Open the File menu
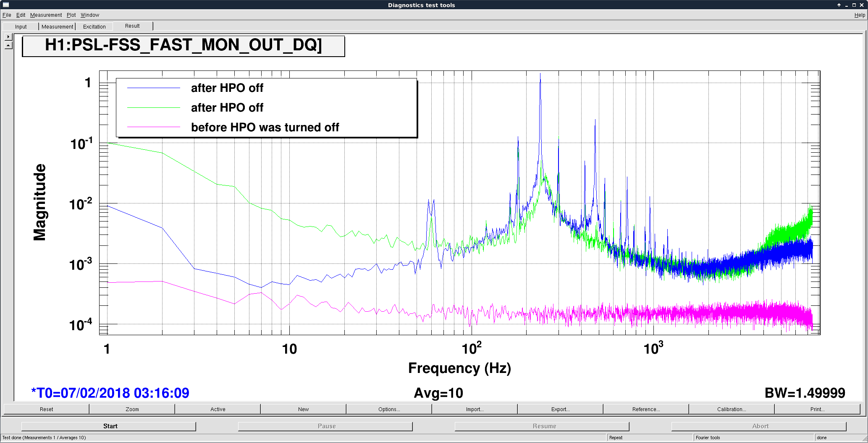Image resolution: width=868 pixels, height=443 pixels. pos(7,15)
